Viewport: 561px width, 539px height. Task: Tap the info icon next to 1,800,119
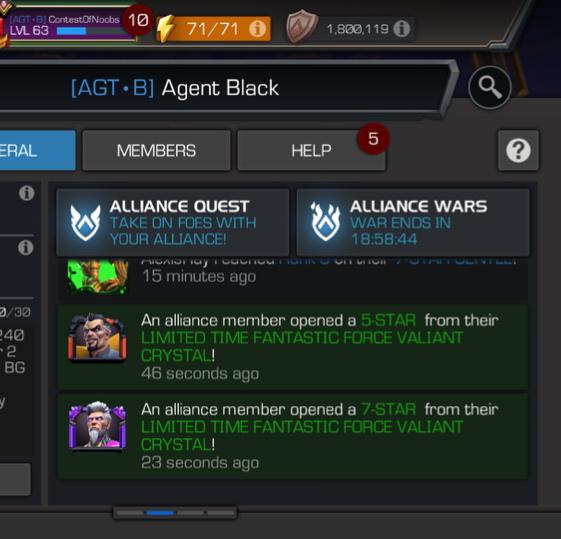(x=401, y=29)
